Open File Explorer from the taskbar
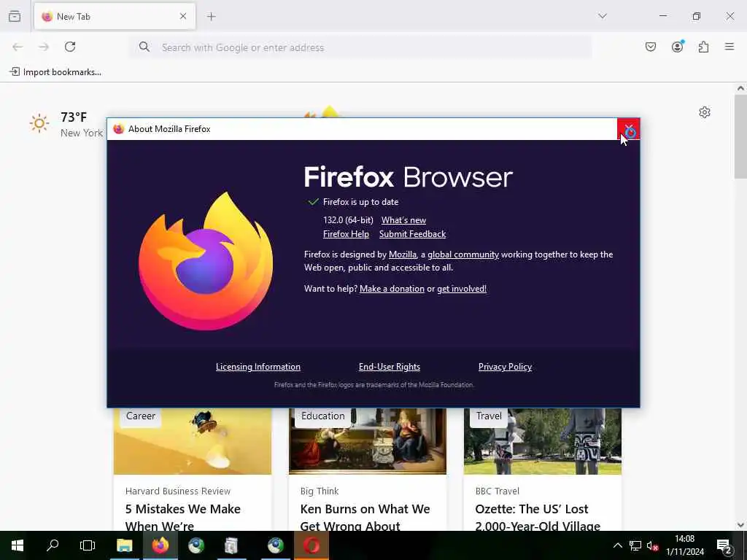This screenshot has height=560, width=747. 124,545
